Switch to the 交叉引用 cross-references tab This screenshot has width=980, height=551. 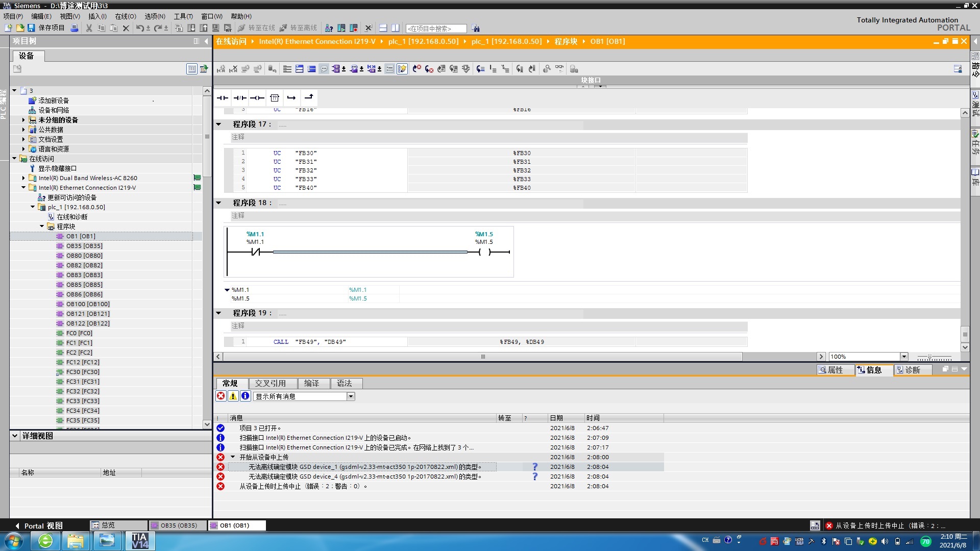(x=270, y=383)
